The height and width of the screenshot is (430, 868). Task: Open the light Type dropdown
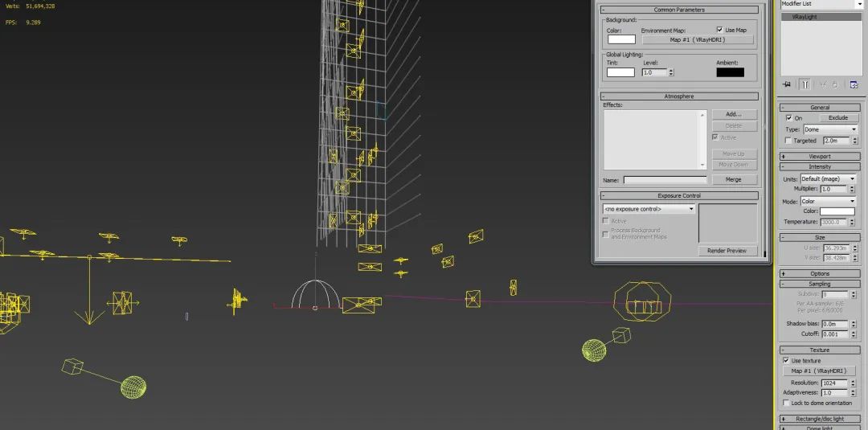pos(830,129)
